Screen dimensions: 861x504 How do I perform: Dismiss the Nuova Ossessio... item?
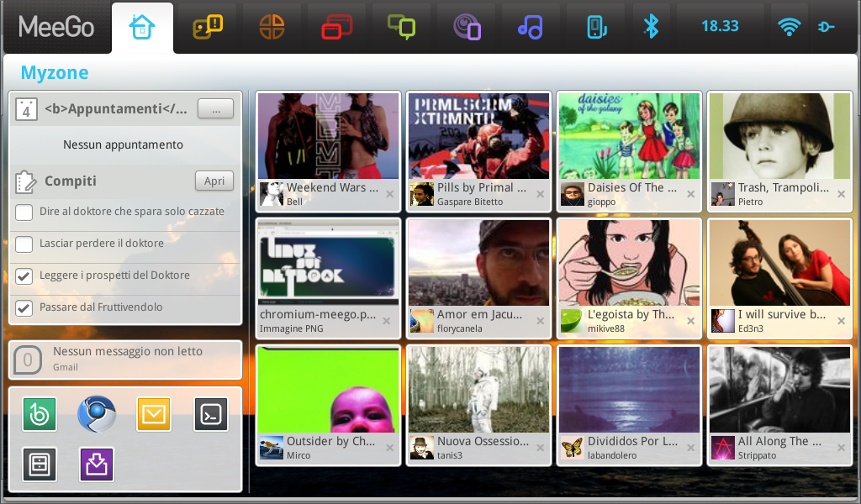(x=541, y=448)
